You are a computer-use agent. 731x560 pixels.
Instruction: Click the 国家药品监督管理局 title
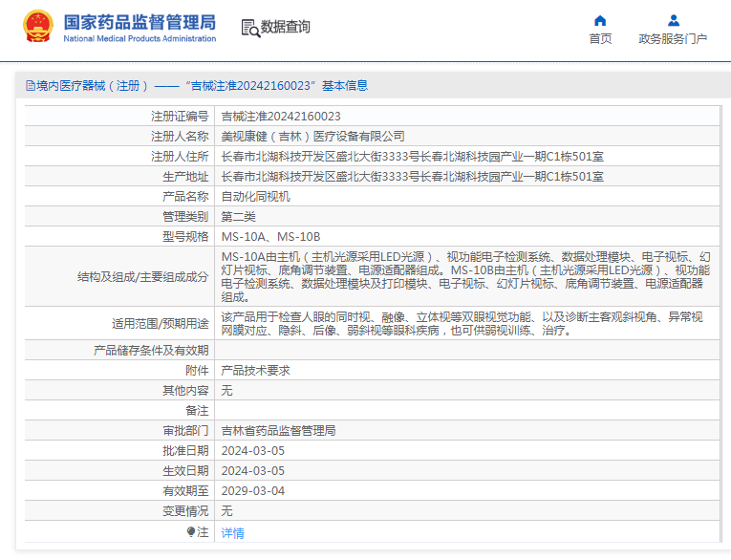140,22
